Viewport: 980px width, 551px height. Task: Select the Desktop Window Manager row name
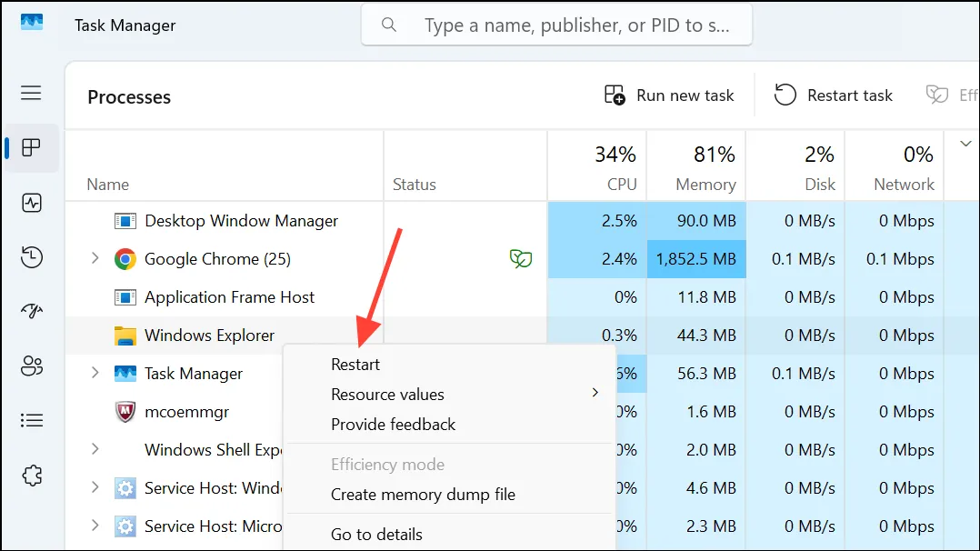[x=241, y=221]
